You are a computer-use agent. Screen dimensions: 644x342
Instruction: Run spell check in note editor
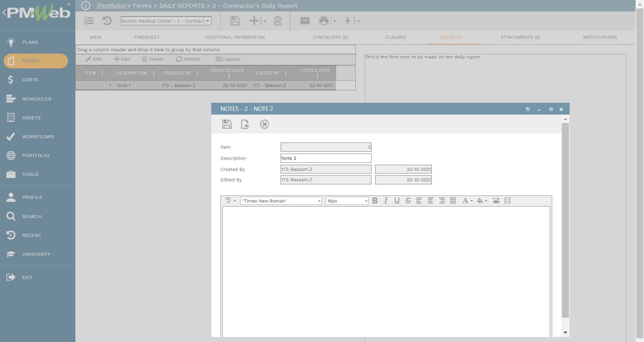(228, 200)
